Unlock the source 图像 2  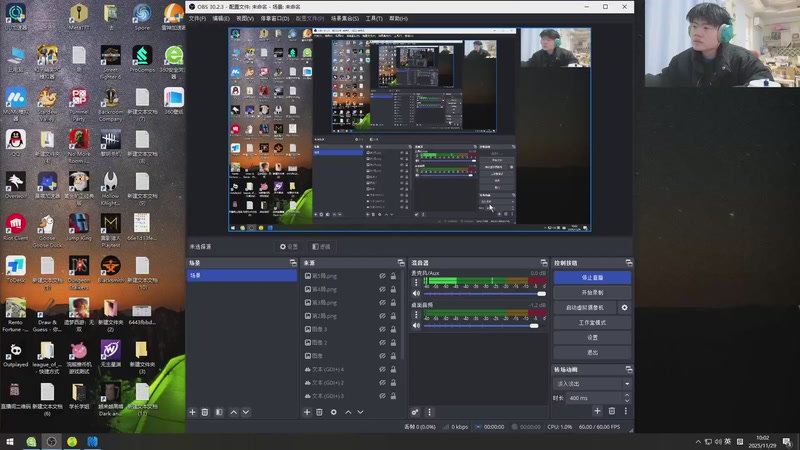[x=393, y=342]
